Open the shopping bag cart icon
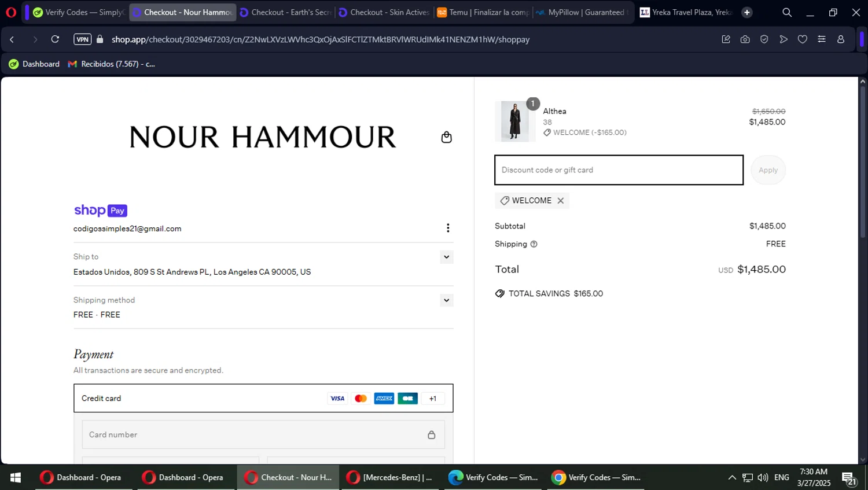Viewport: 868px width, 490px height. [446, 137]
